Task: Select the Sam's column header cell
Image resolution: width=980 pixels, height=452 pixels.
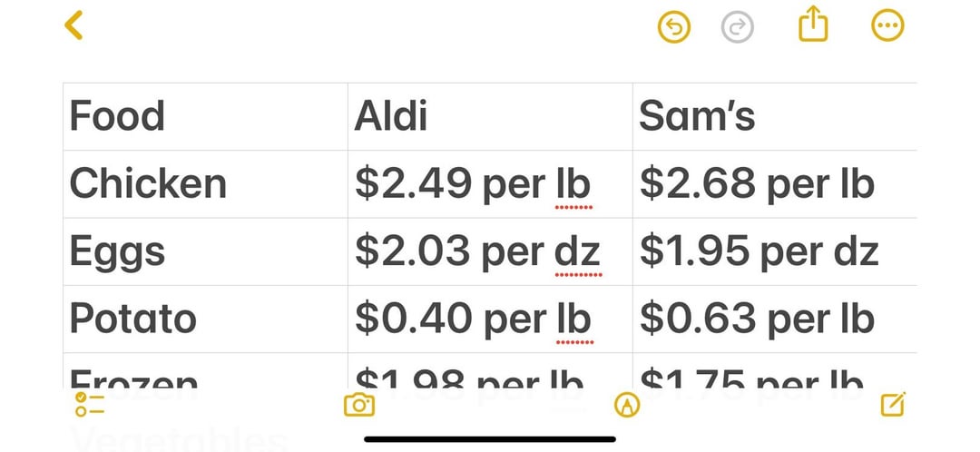Action: click(775, 117)
